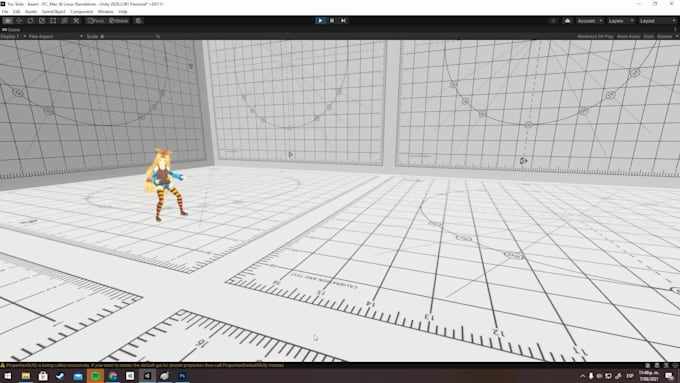Select the Move tool
680x383 pixels.
[19, 21]
